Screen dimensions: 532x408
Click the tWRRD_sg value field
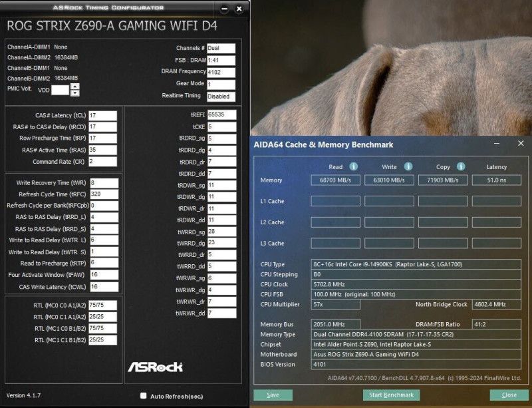[x=221, y=232]
